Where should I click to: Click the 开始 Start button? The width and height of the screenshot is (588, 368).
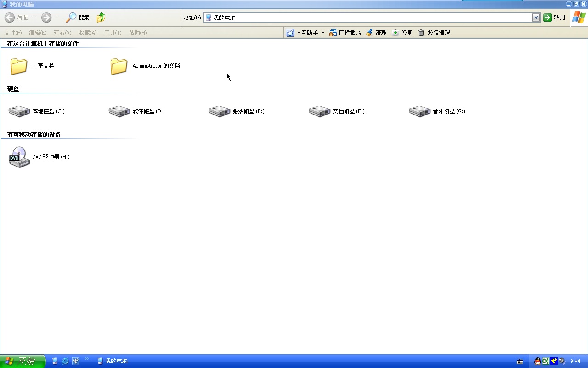[x=22, y=361]
